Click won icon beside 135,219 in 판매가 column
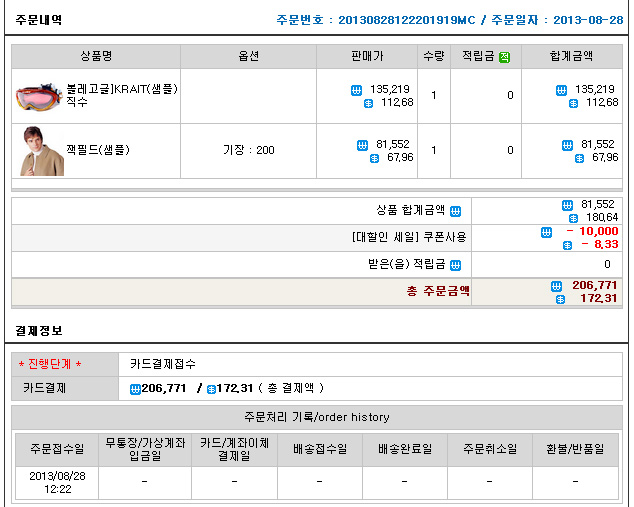Viewport: 634px width, 507px height. pyautogui.click(x=357, y=90)
